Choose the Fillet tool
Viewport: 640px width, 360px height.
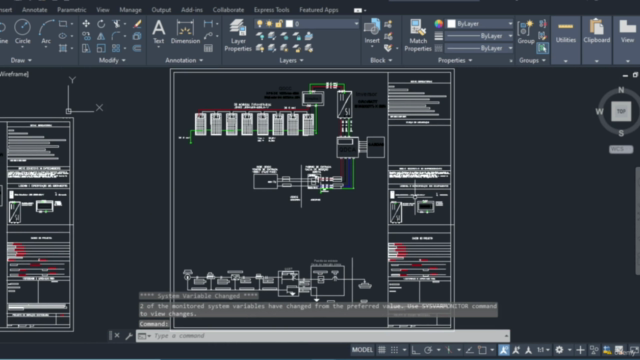click(x=116, y=36)
